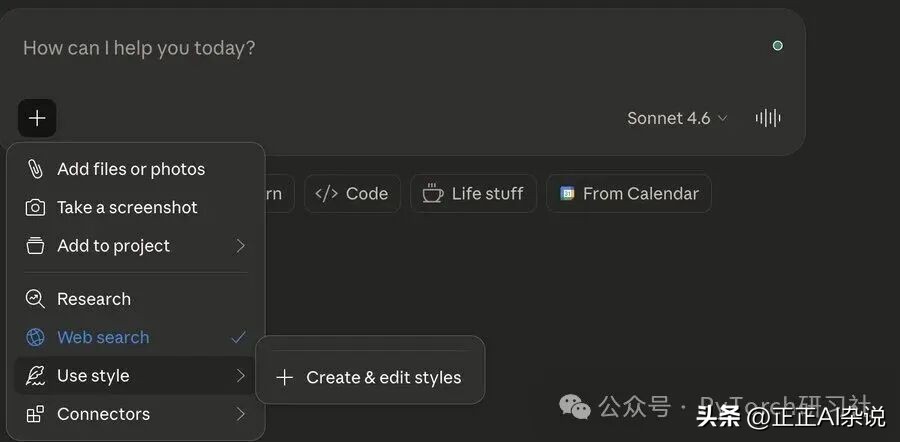Click the Code suggestion chip

point(352,194)
